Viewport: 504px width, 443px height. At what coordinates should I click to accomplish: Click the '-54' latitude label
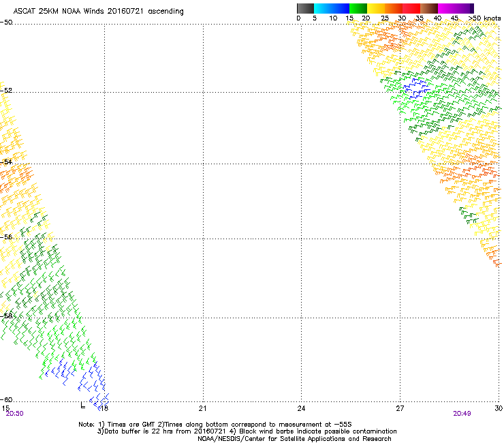coord(6,162)
